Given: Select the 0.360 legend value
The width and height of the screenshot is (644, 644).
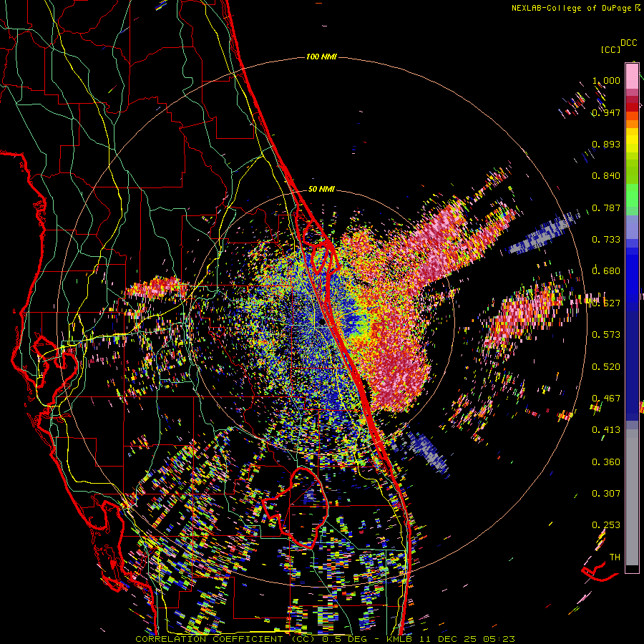Looking at the screenshot, I should pos(606,462).
